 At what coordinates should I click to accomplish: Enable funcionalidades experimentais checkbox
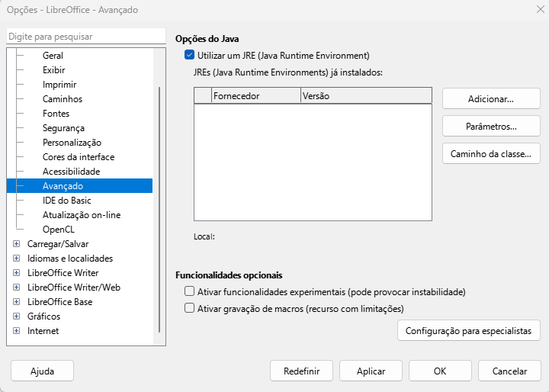[189, 291]
